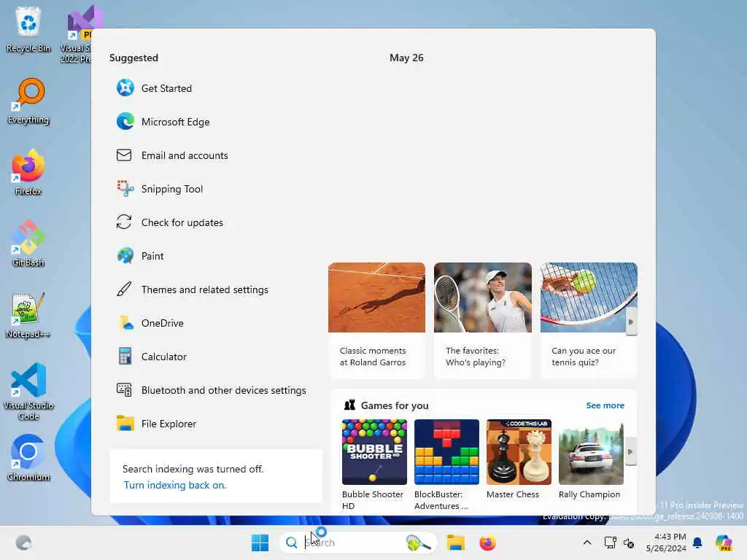Screen dimensions: 747x560
Task: Click next arrow on games carousel
Action: (630, 451)
